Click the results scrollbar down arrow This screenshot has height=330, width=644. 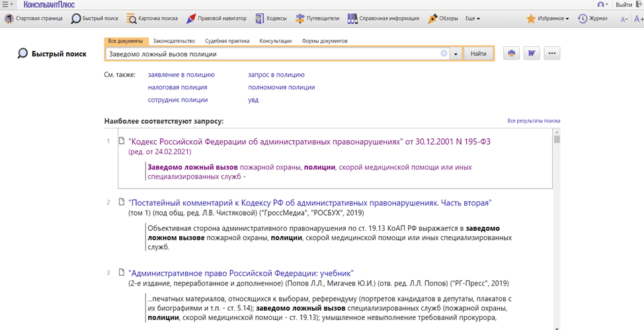click(557, 329)
